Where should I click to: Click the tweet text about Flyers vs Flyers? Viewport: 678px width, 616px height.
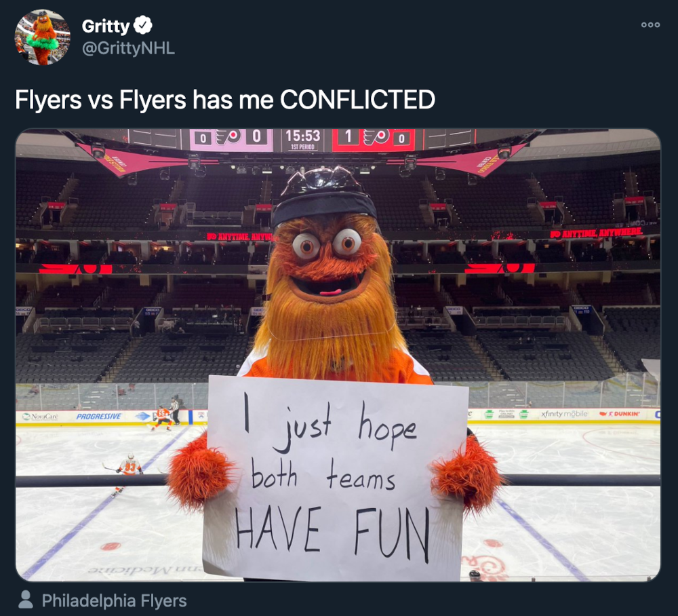(x=225, y=100)
